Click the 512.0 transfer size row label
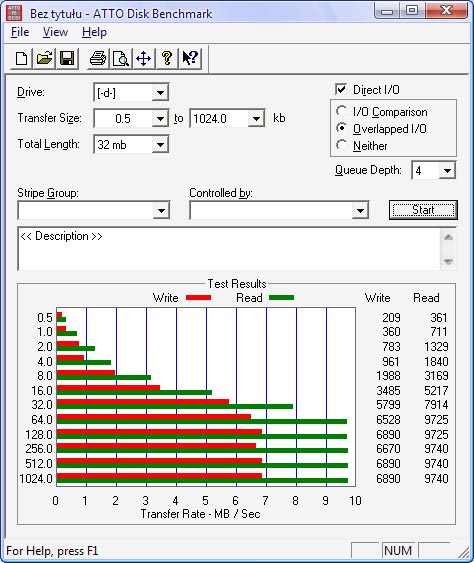 click(x=39, y=464)
